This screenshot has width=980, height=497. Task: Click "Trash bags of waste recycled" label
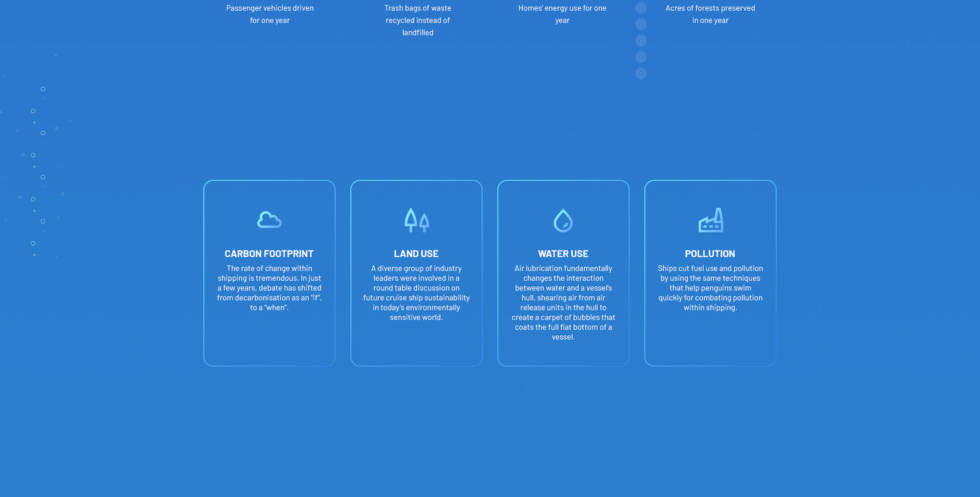click(x=418, y=20)
